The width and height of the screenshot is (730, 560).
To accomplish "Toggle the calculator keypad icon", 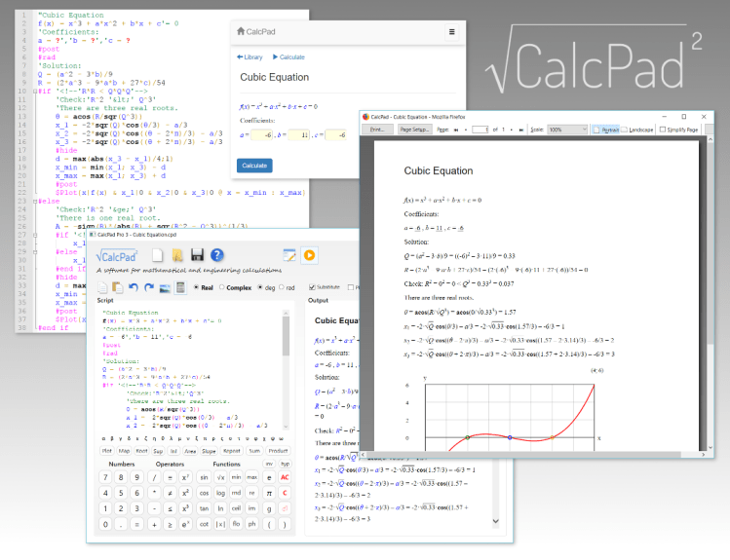I will tap(180, 288).
